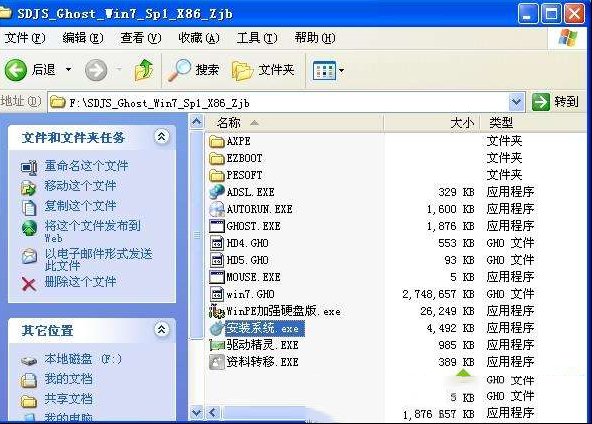This screenshot has height=424, width=592.
Task: Open the Back history dropdown arrow
Action: tap(68, 69)
